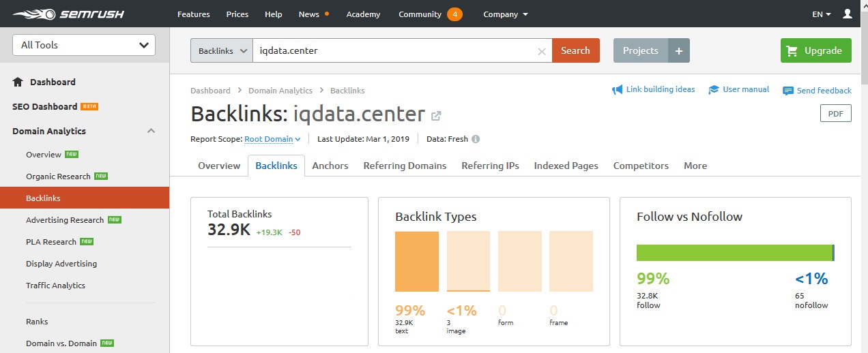
Task: Switch to the Indexed Pages tab
Action: pyautogui.click(x=566, y=166)
